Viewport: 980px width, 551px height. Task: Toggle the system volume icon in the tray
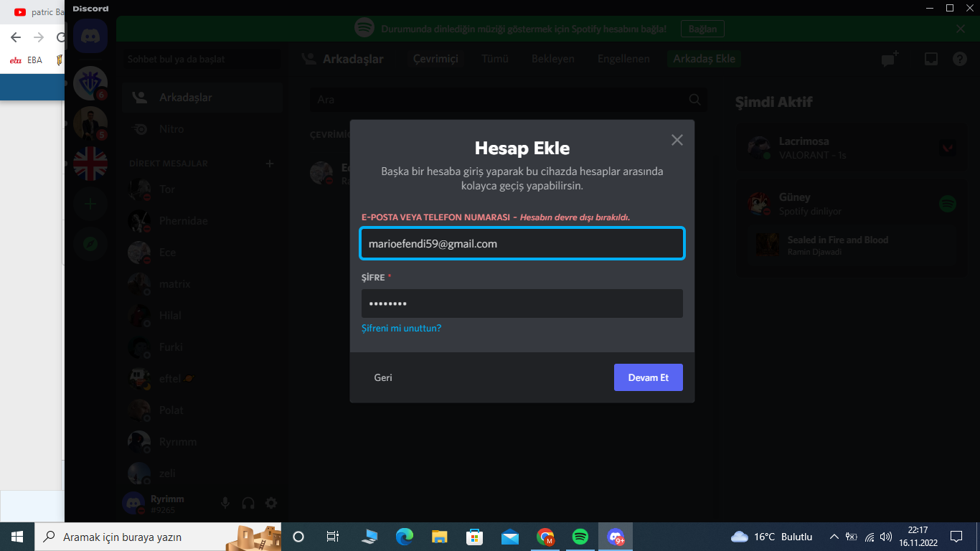886,537
